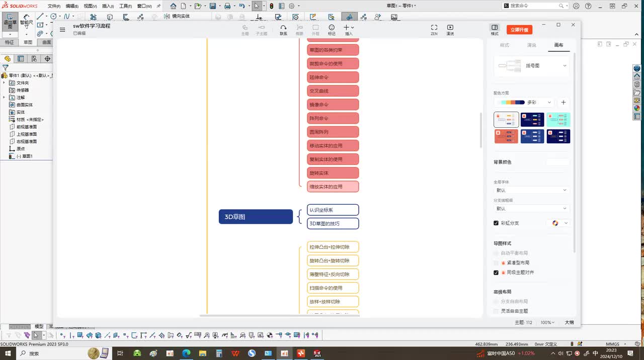Open the mind map hamburger menu
Screen dimensions: 644x360
(x=62, y=30)
